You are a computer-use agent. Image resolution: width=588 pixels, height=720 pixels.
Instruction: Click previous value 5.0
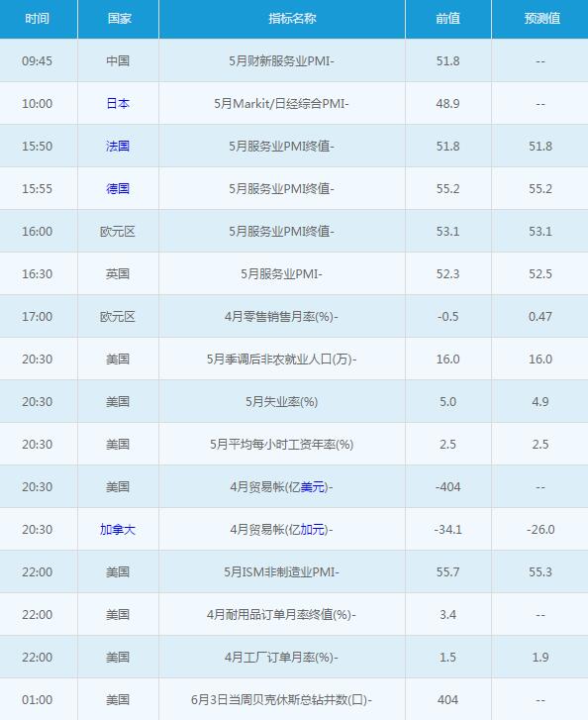coord(448,402)
